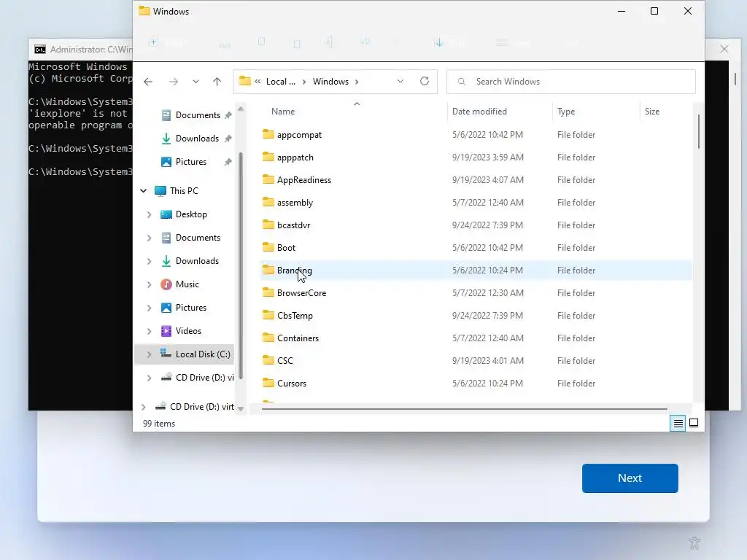Image resolution: width=747 pixels, height=560 pixels.
Task: Click the Search Windows input field
Action: coord(570,82)
